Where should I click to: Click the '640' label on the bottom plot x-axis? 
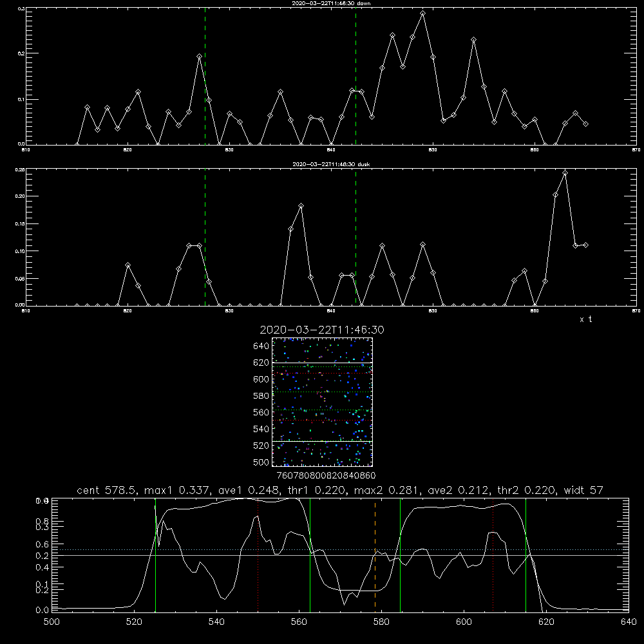629,622
